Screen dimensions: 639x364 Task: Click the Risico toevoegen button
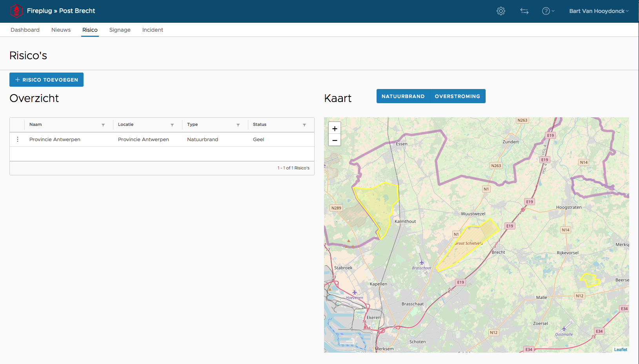(x=46, y=80)
